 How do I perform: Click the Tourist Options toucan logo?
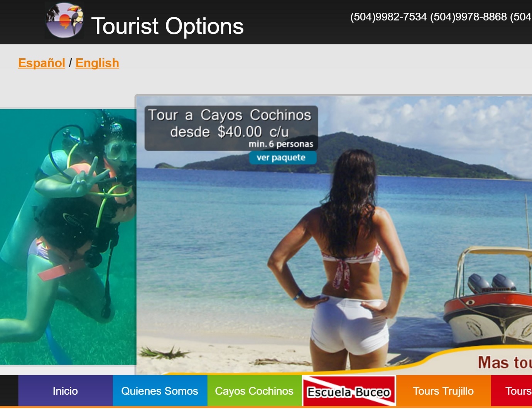pyautogui.click(x=64, y=20)
